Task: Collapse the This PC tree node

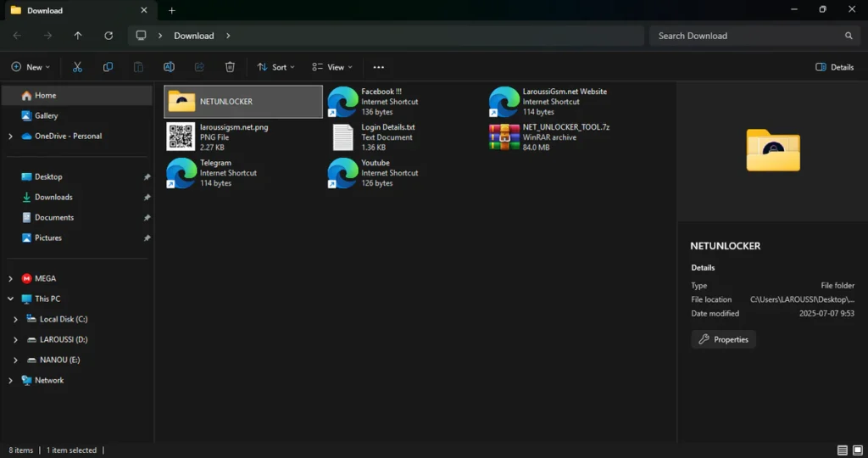Action: click(x=10, y=299)
